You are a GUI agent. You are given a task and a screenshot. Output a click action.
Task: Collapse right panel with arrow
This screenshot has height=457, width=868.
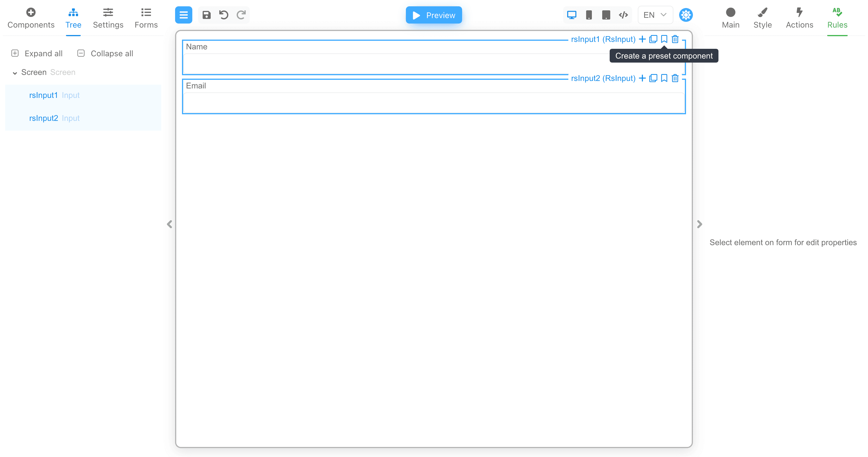coord(700,224)
